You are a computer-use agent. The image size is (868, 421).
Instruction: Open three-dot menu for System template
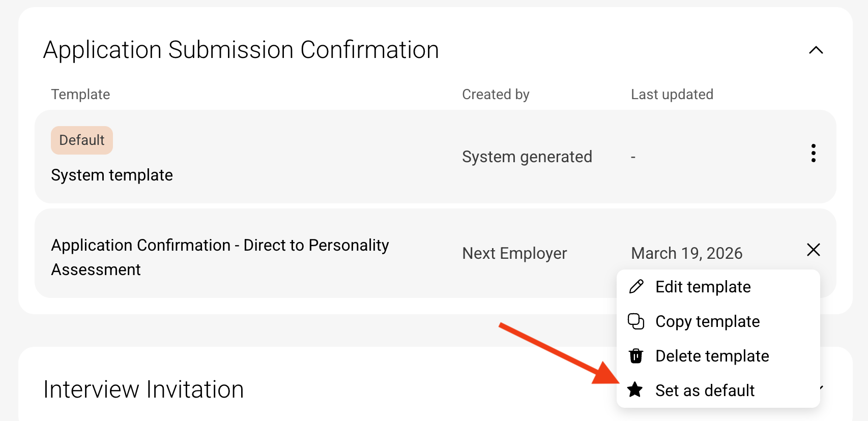coord(813,153)
